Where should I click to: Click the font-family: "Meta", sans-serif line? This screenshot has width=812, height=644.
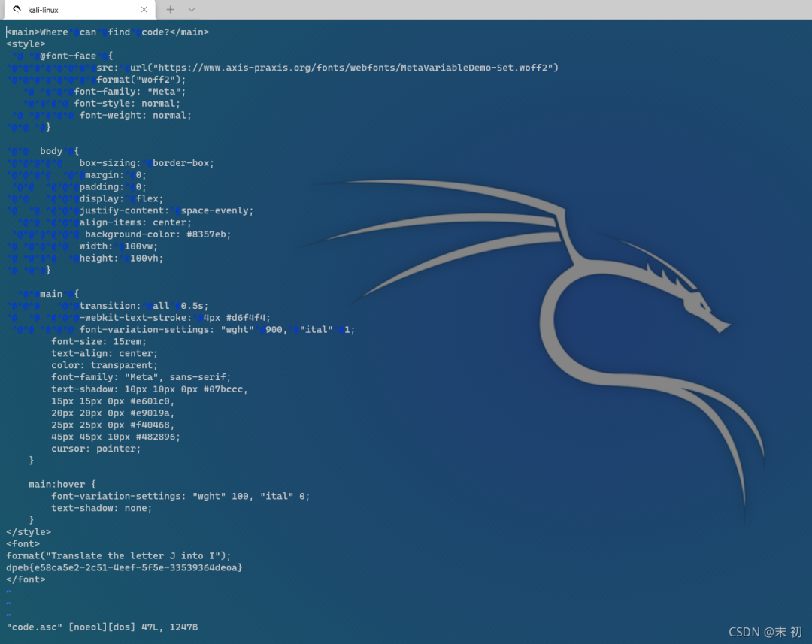tap(141, 377)
